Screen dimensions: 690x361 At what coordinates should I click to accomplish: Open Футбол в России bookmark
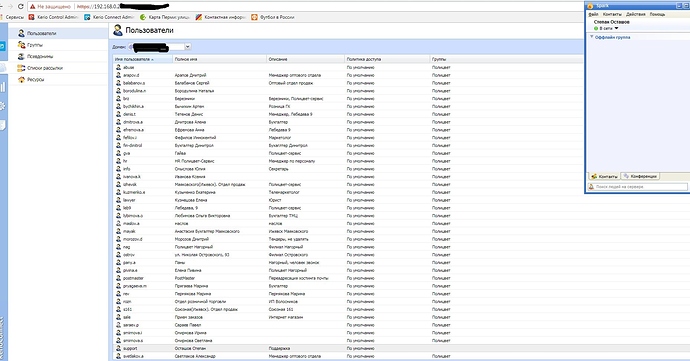[x=273, y=17]
